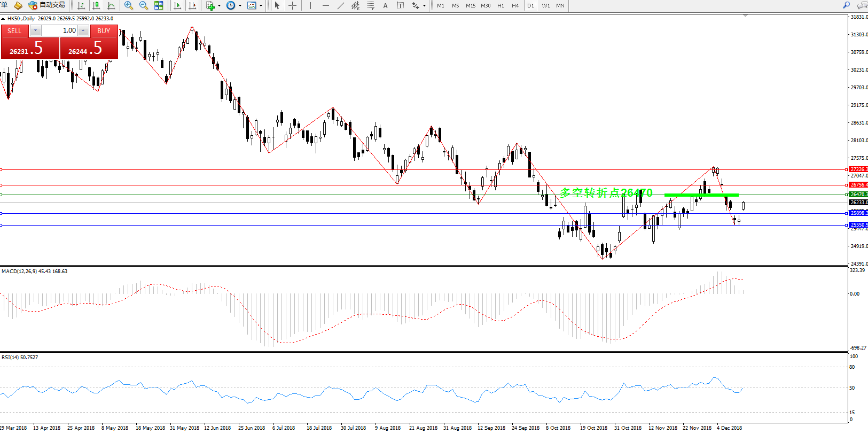Toggle the auto-scroll chart button
Screen dimensions: 868x434
[177, 5]
